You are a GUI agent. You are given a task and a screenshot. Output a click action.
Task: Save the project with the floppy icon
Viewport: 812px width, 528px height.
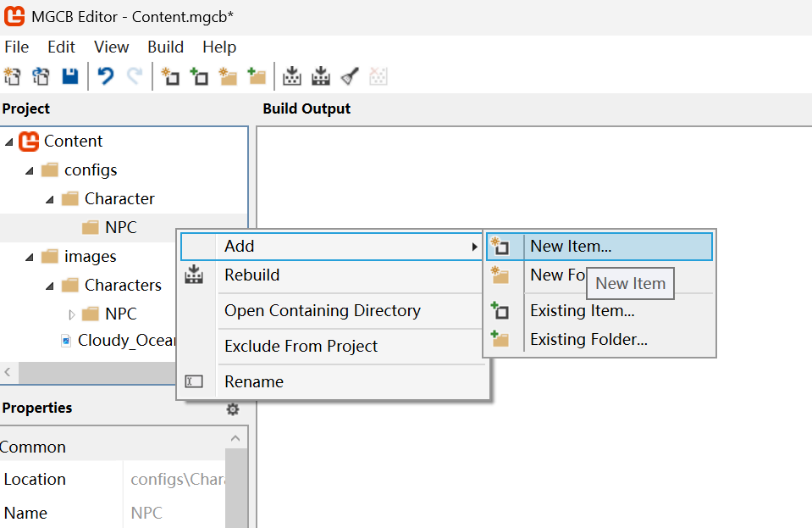(70, 76)
